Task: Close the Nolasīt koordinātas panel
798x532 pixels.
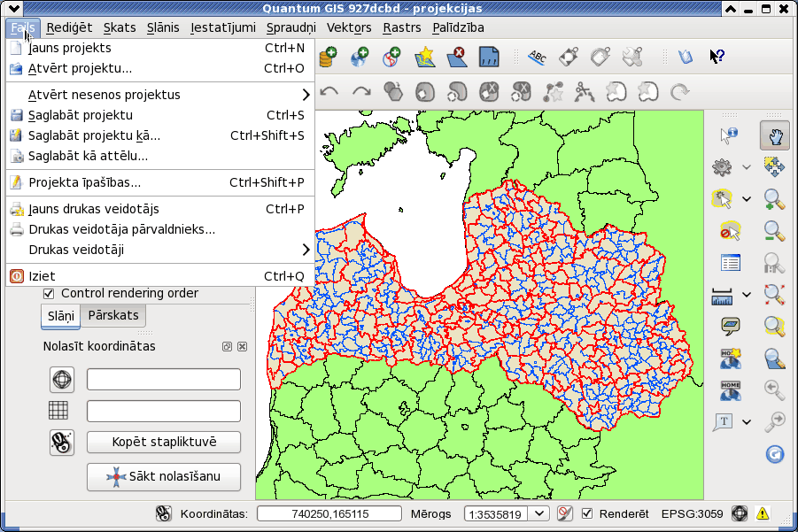Action: pos(243,346)
